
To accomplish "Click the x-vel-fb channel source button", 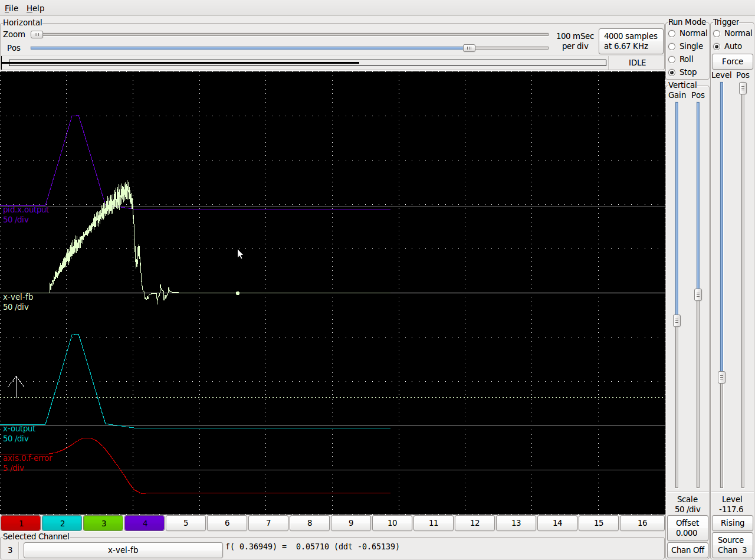I will 123,550.
